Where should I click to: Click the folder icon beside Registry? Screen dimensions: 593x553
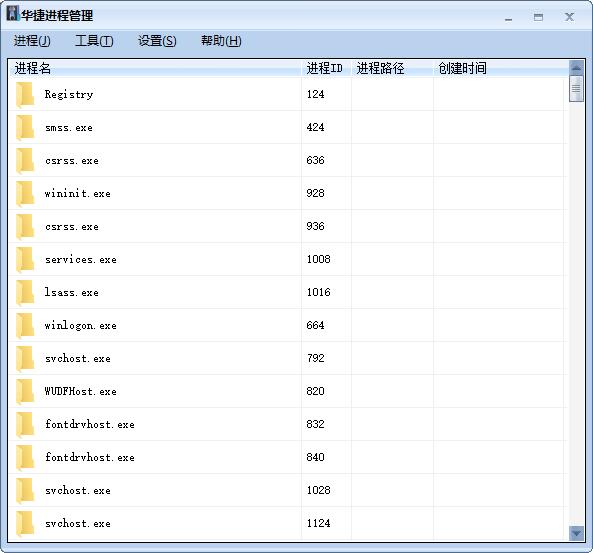pos(25,95)
